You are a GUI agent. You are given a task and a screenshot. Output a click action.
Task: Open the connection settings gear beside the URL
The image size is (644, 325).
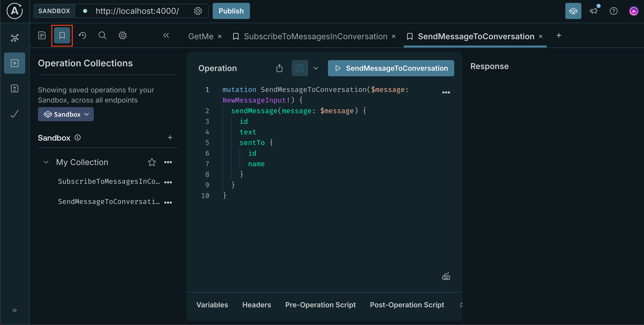[198, 11]
